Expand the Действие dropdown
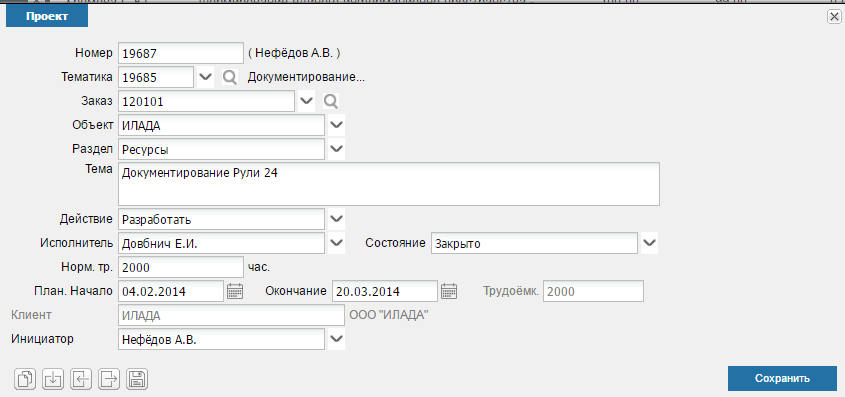 [336, 219]
